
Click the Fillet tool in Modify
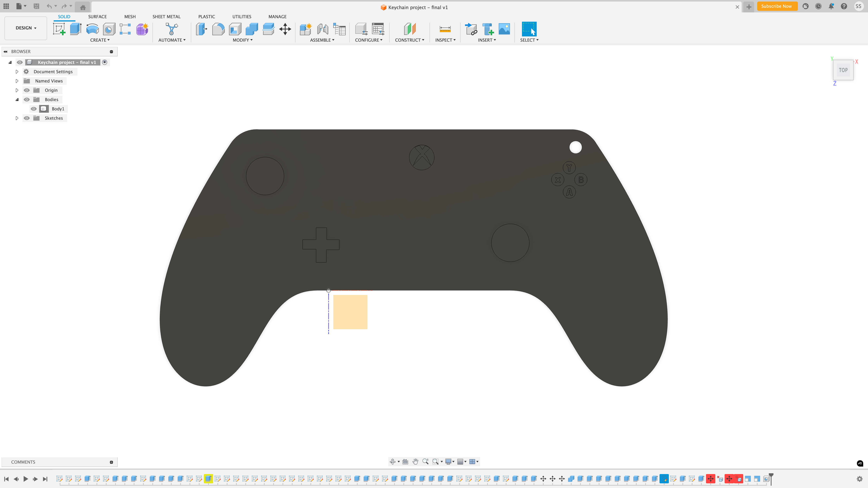[218, 29]
